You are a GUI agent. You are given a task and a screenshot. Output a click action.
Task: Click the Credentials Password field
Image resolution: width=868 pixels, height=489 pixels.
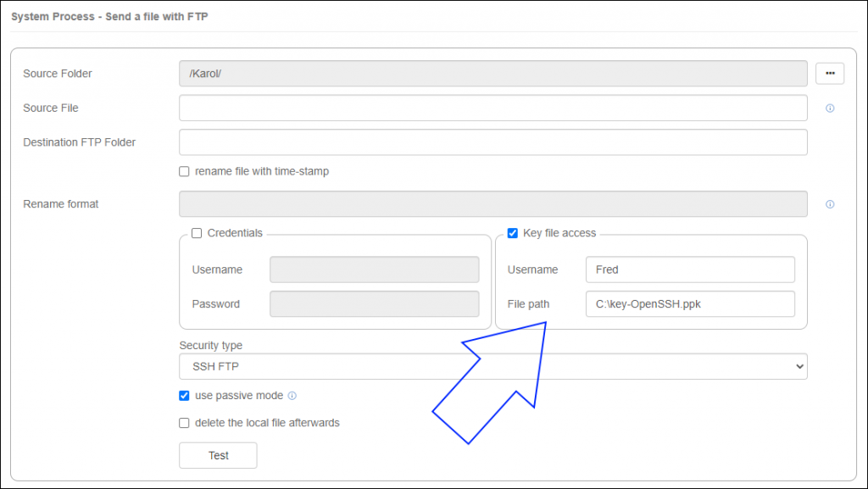(x=373, y=303)
